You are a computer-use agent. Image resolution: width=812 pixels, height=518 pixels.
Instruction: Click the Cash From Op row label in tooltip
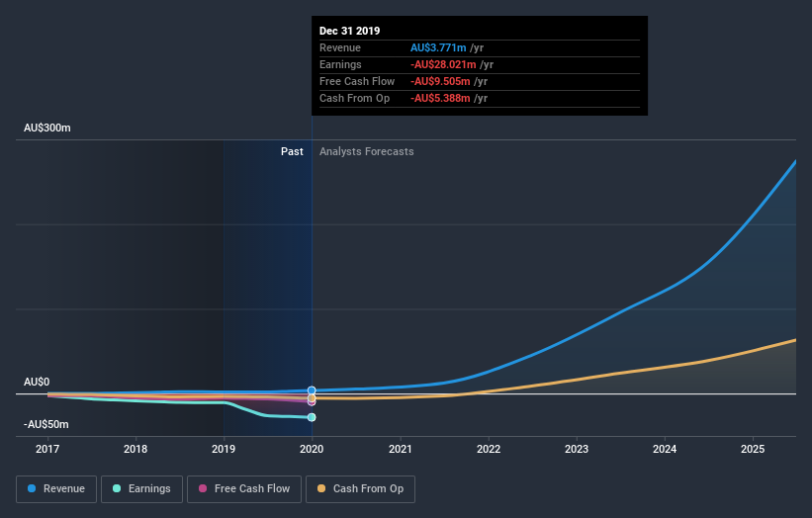[354, 98]
